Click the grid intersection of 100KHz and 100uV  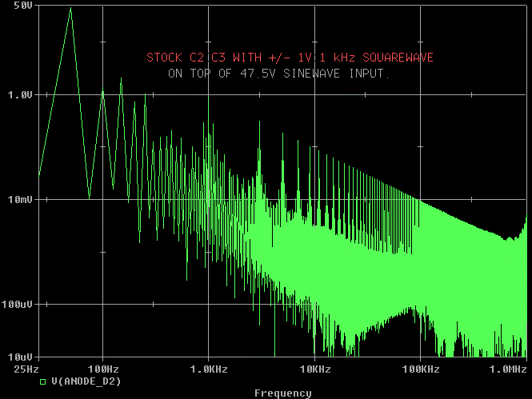tap(420, 305)
